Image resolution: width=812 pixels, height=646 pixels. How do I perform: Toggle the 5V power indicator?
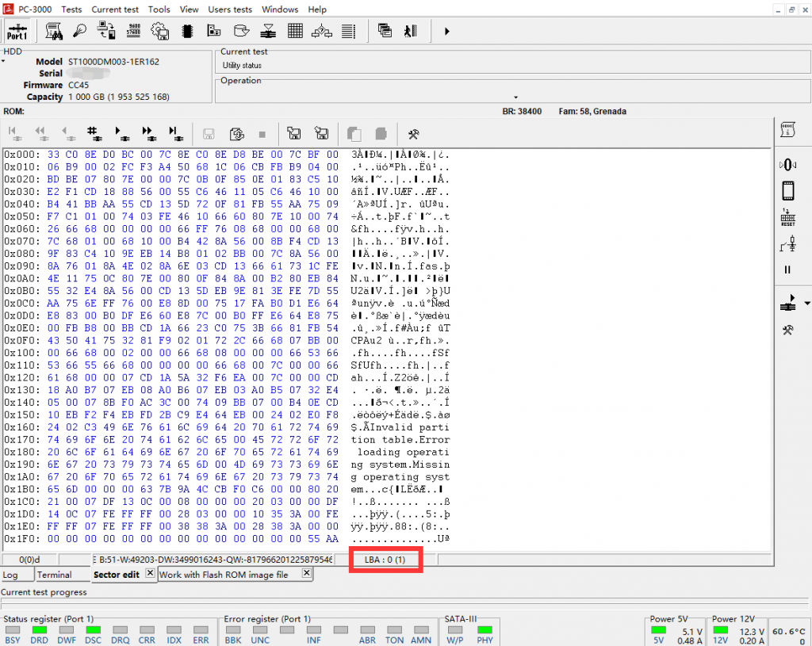tap(658, 631)
